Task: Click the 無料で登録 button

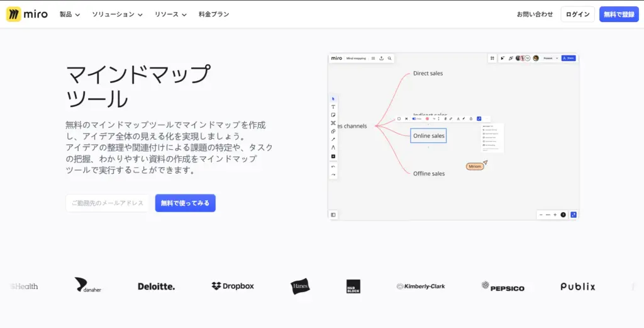Action: click(x=619, y=14)
